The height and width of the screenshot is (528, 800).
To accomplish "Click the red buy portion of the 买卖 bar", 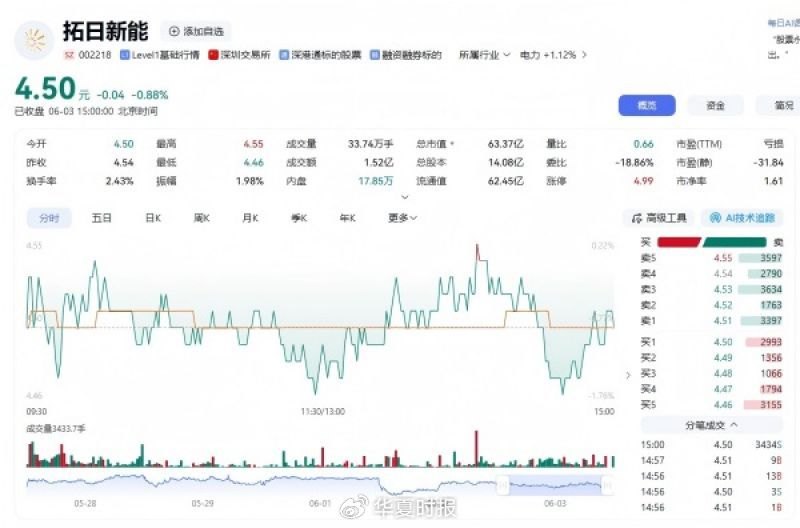I will tap(679, 242).
